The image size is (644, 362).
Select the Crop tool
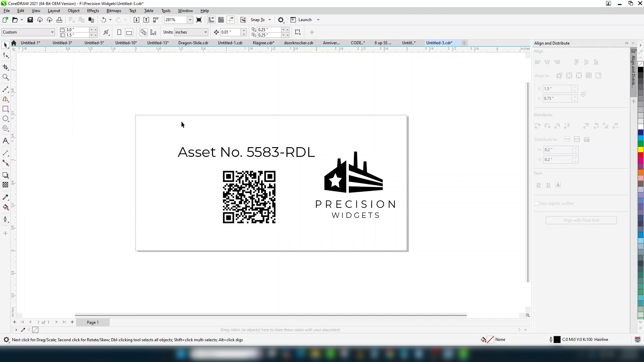(5, 67)
